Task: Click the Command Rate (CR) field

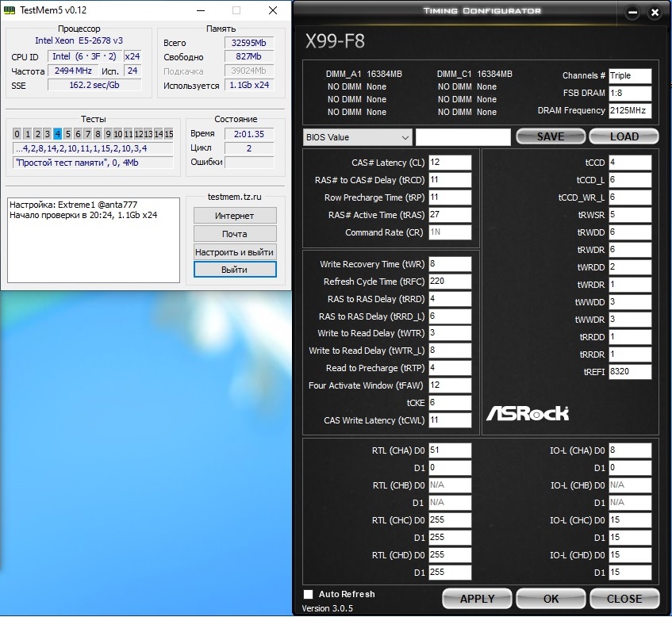Action: 450,232
